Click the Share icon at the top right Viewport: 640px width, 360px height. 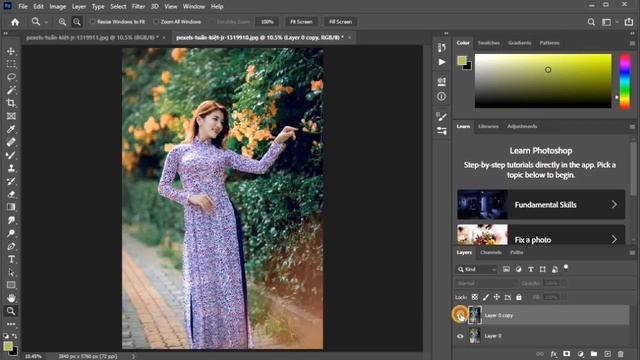(629, 22)
